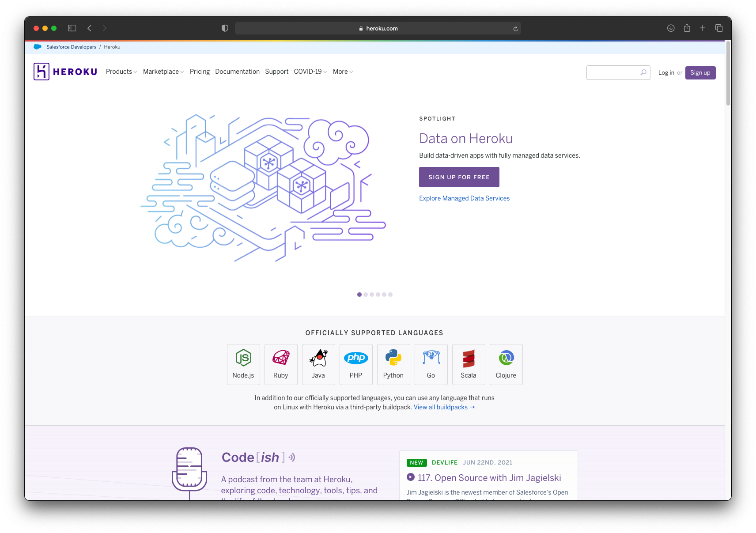Click the DEVLIFE category label
This screenshot has height=533, width=756.
pyautogui.click(x=445, y=462)
